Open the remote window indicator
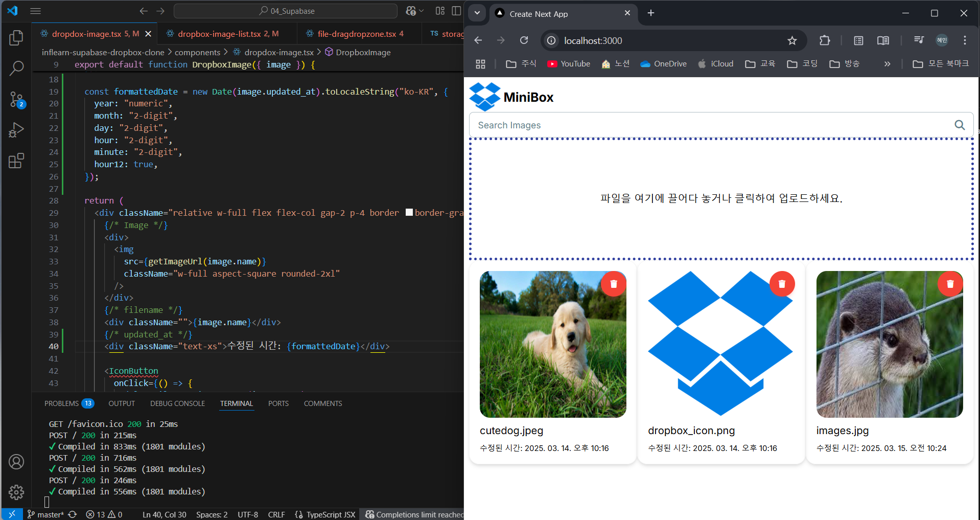 coord(12,514)
